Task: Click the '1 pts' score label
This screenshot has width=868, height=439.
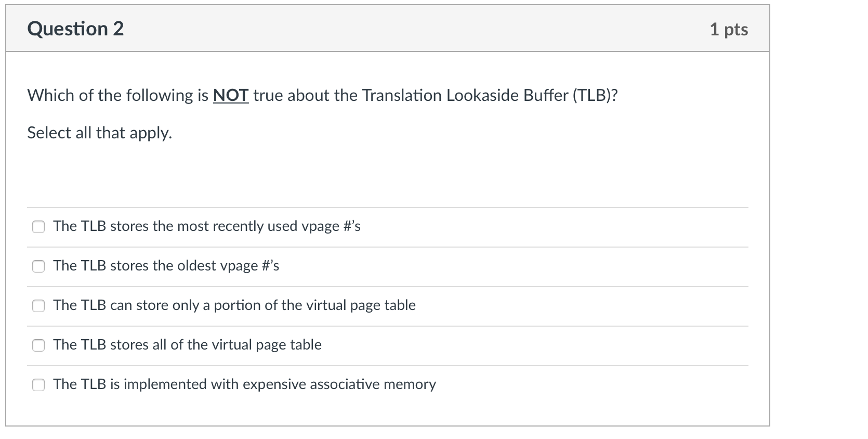Action: (729, 29)
